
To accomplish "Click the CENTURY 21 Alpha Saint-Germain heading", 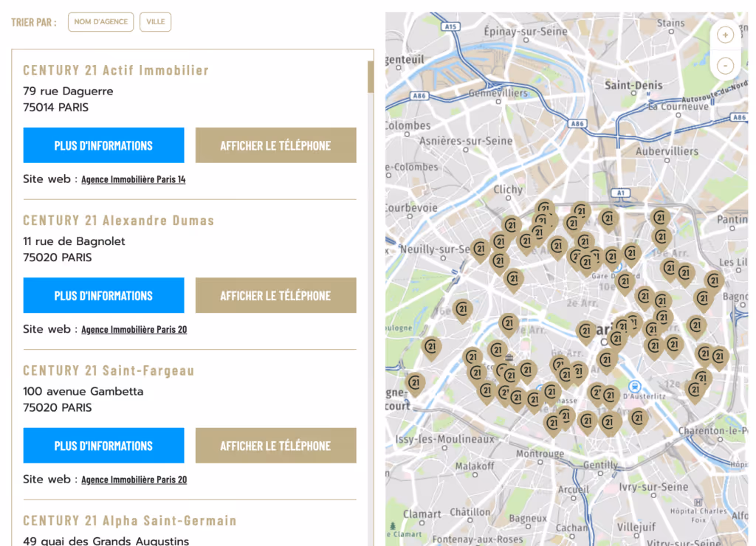I will 130,521.
